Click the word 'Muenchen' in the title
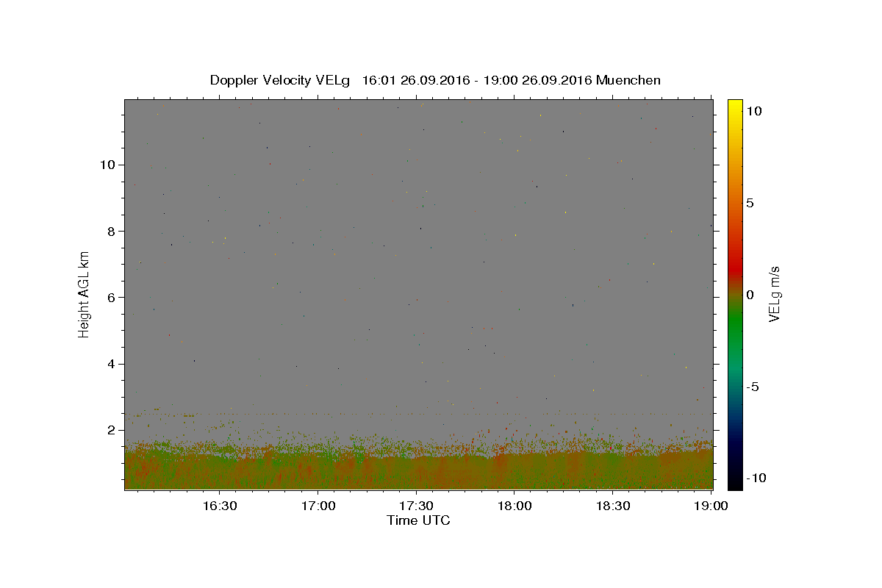Image resolution: width=882 pixels, height=588 pixels. 628,80
